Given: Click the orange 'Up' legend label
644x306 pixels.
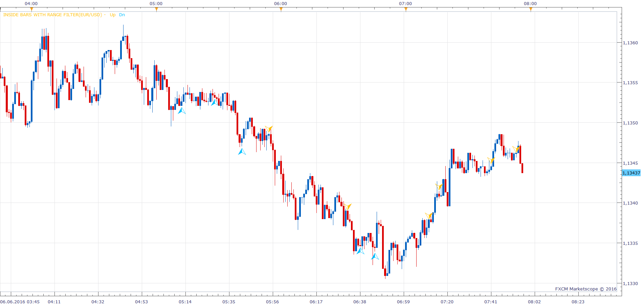Looking at the screenshot, I should click(x=113, y=15).
